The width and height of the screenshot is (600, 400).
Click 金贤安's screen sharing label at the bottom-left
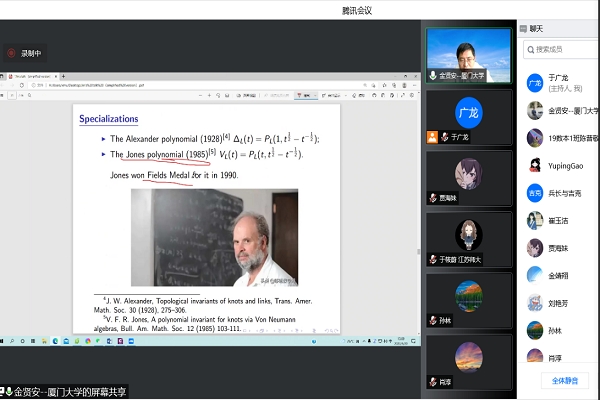coord(68,391)
